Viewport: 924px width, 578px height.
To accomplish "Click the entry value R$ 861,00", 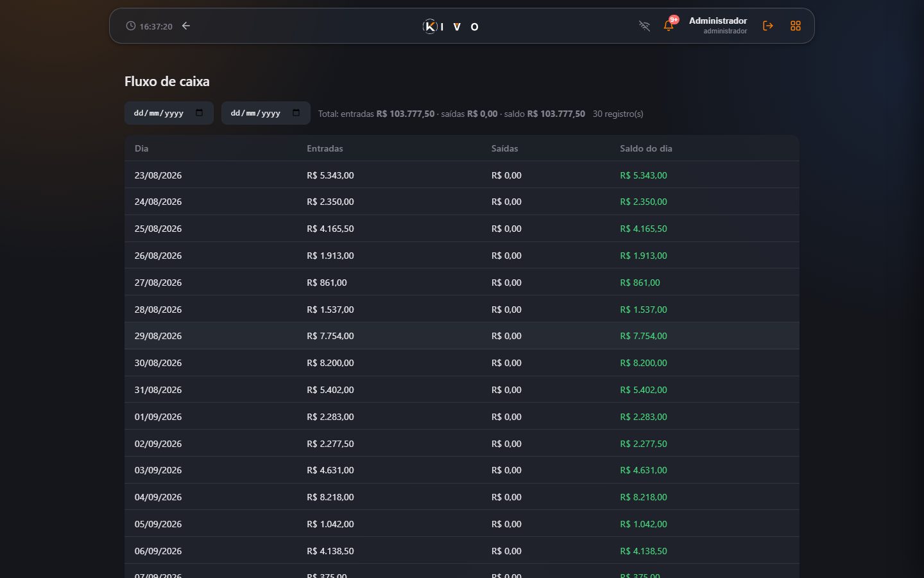I will point(327,283).
